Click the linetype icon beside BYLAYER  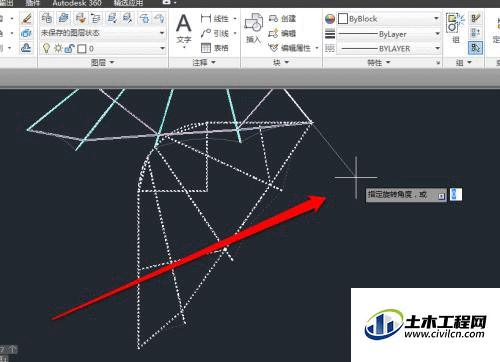[x=330, y=48]
